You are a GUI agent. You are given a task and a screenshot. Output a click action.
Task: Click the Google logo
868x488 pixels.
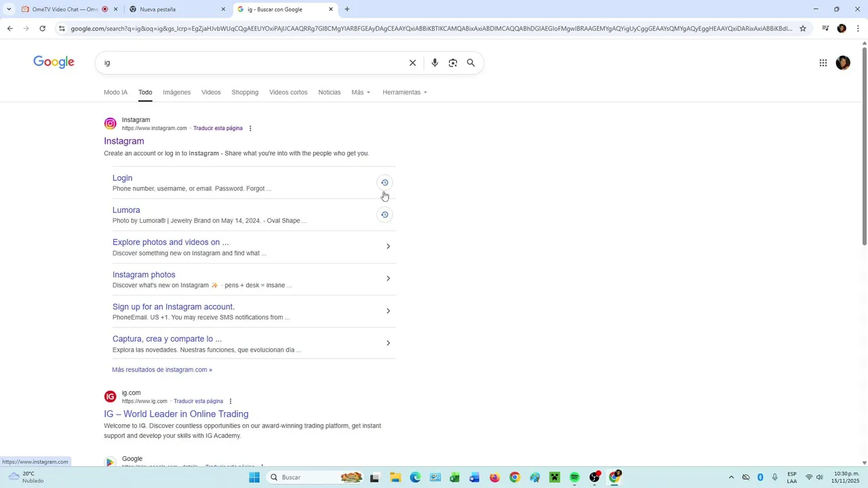tap(54, 62)
